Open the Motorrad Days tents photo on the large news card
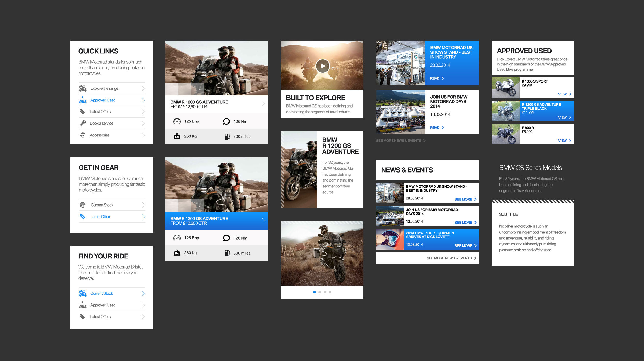644x361 pixels. pyautogui.click(x=401, y=112)
